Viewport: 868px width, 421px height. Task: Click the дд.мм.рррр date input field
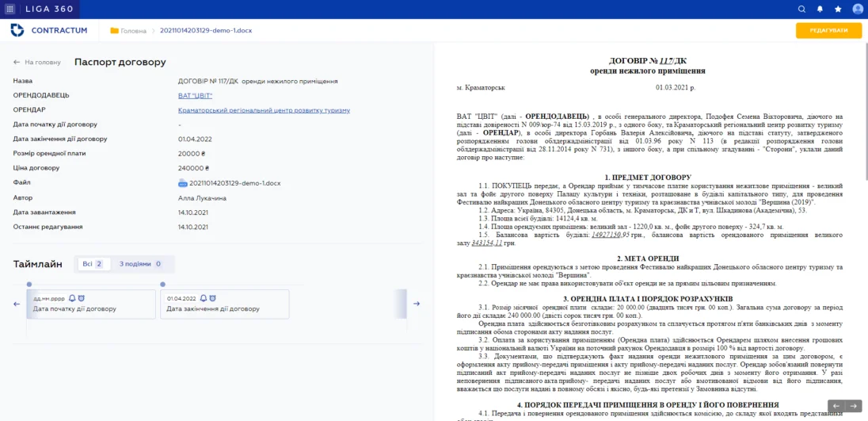click(50, 298)
